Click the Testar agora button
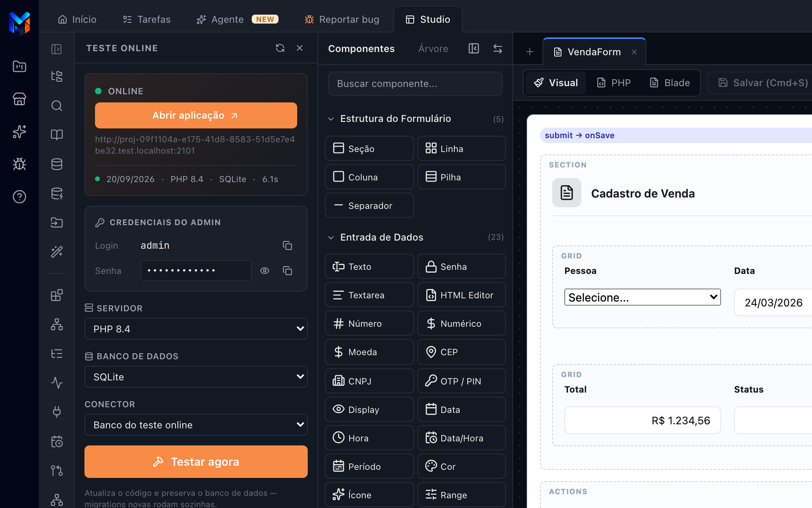The width and height of the screenshot is (812, 508). coord(196,462)
